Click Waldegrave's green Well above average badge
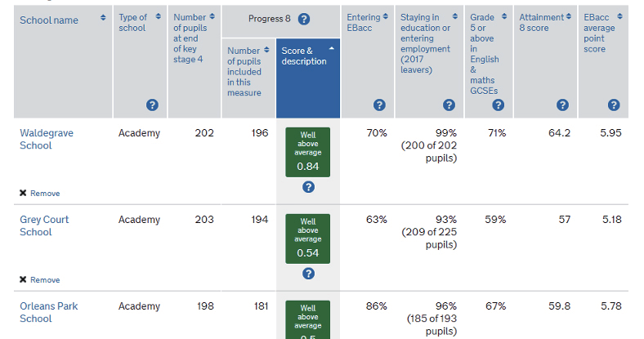The width and height of the screenshot is (644, 339). [308, 152]
